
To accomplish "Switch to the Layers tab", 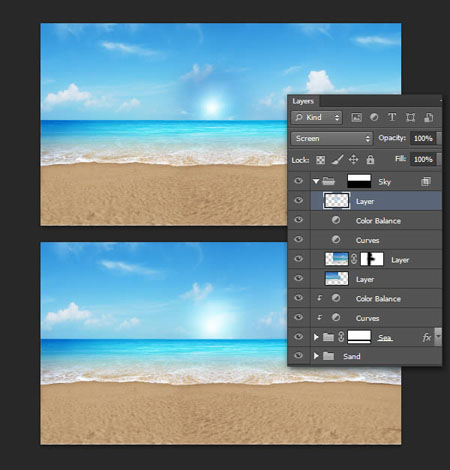I will [303, 101].
